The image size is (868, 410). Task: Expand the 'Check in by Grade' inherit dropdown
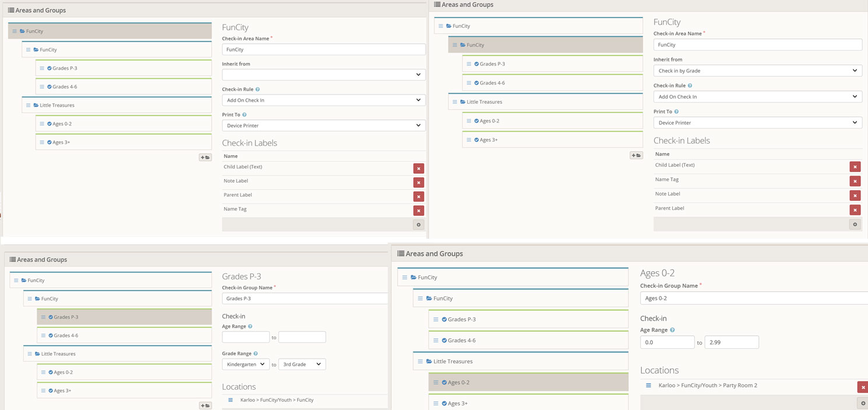pyautogui.click(x=757, y=71)
